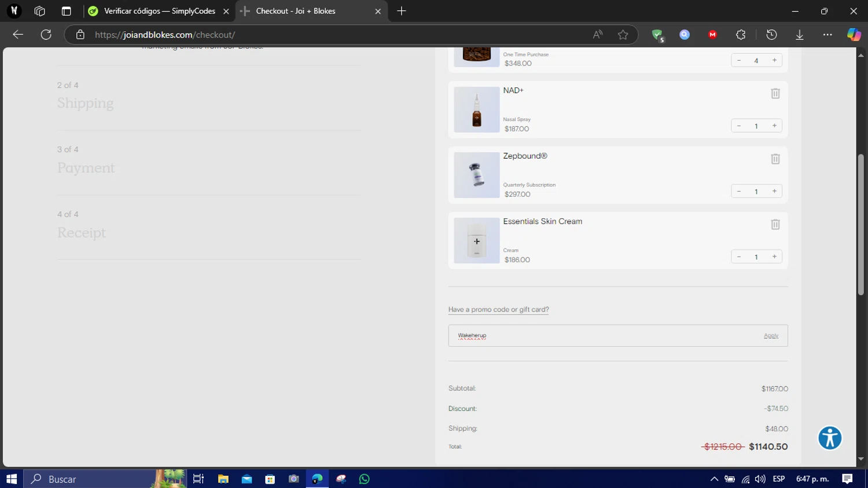Click the page vertical scrollbar
The height and width of the screenshot is (488, 868).
point(860,225)
